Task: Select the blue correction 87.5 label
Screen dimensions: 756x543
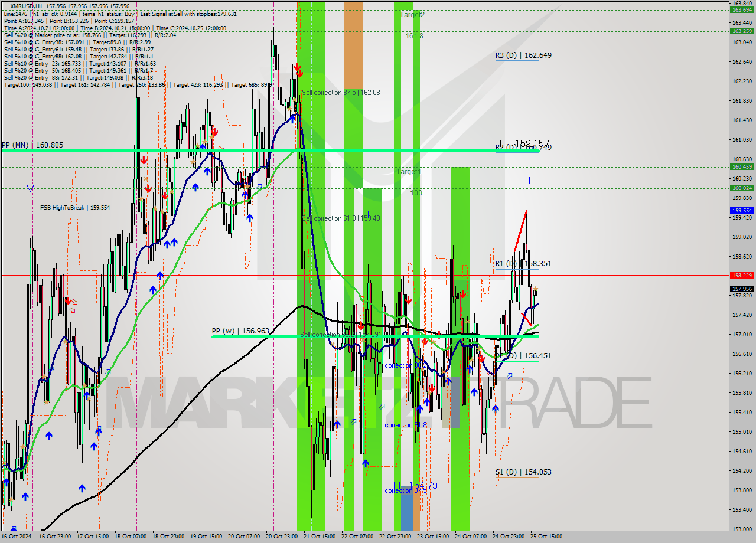Action: click(405, 490)
